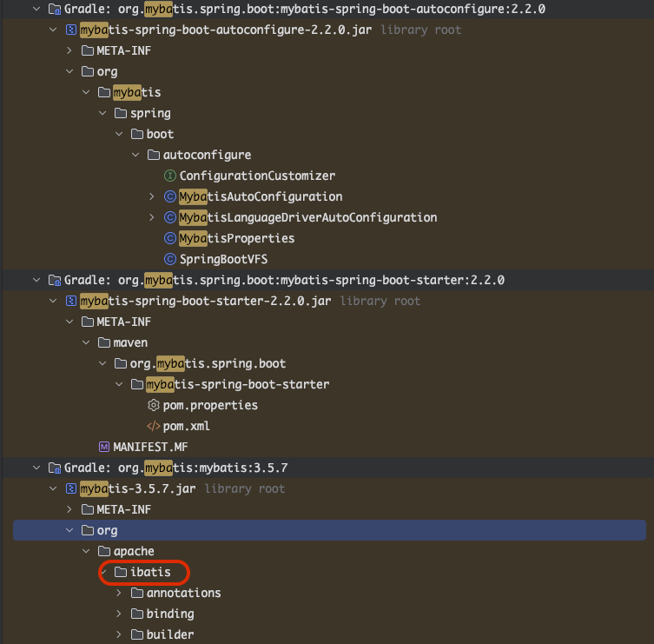This screenshot has width=654, height=644.
Task: Select SpringBootVFS in the tree
Action: [x=223, y=259]
